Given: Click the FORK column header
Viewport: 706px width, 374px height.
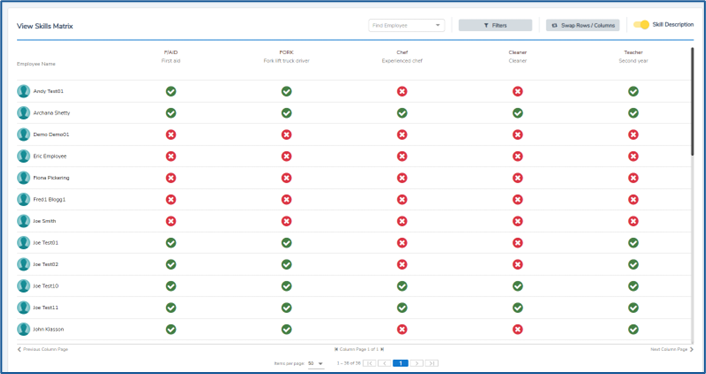Looking at the screenshot, I should coord(286,52).
